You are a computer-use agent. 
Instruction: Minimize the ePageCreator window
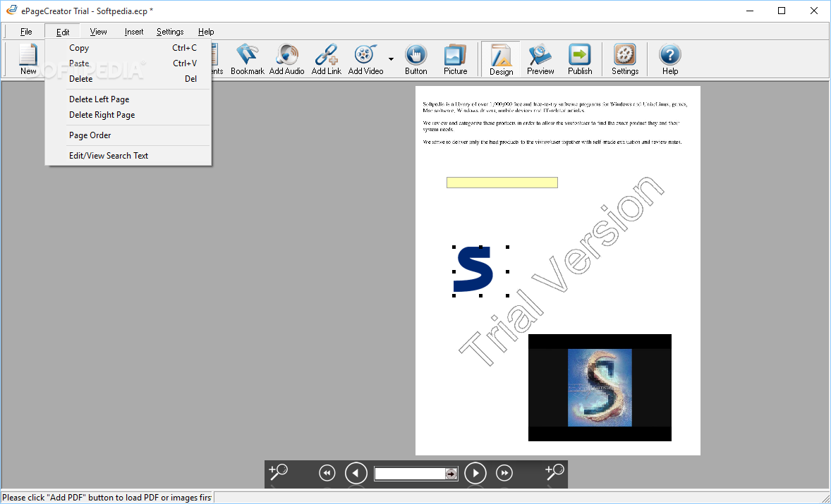(749, 11)
